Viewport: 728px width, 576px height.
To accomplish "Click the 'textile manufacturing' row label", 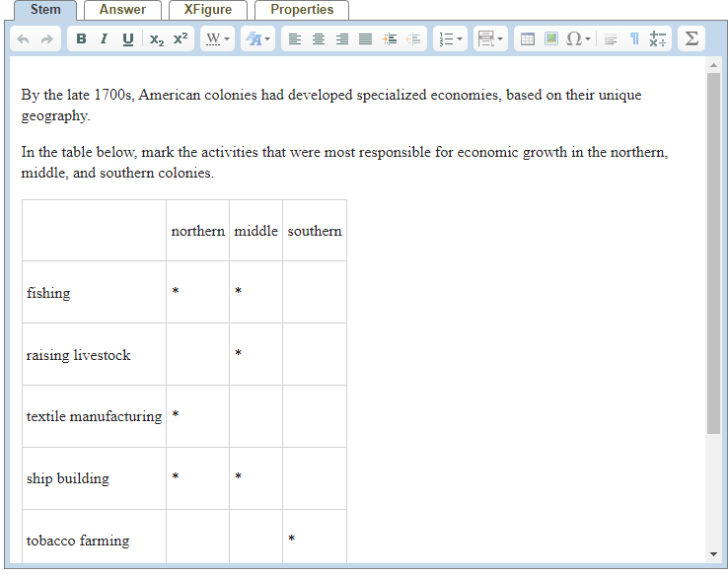I will pos(95,416).
